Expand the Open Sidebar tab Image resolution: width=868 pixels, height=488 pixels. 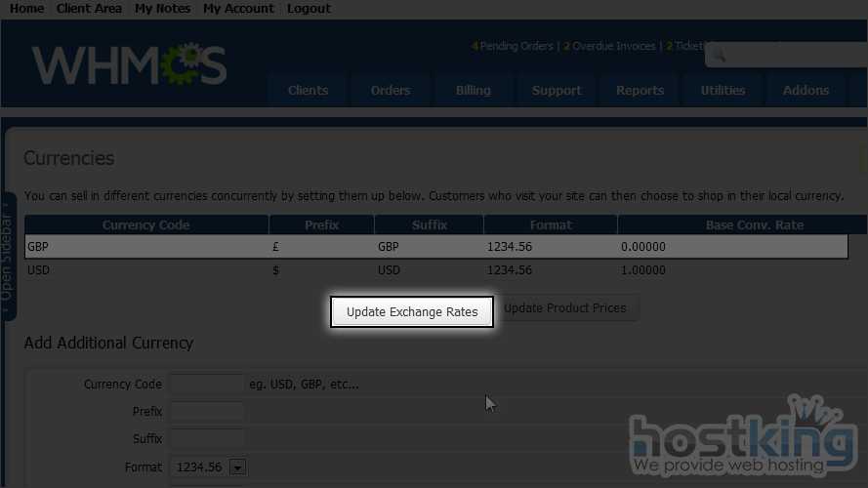point(8,256)
